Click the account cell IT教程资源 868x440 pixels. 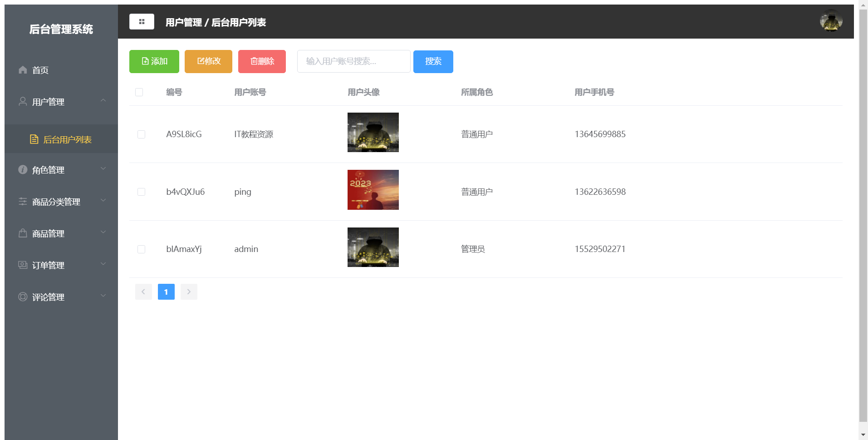click(x=254, y=134)
